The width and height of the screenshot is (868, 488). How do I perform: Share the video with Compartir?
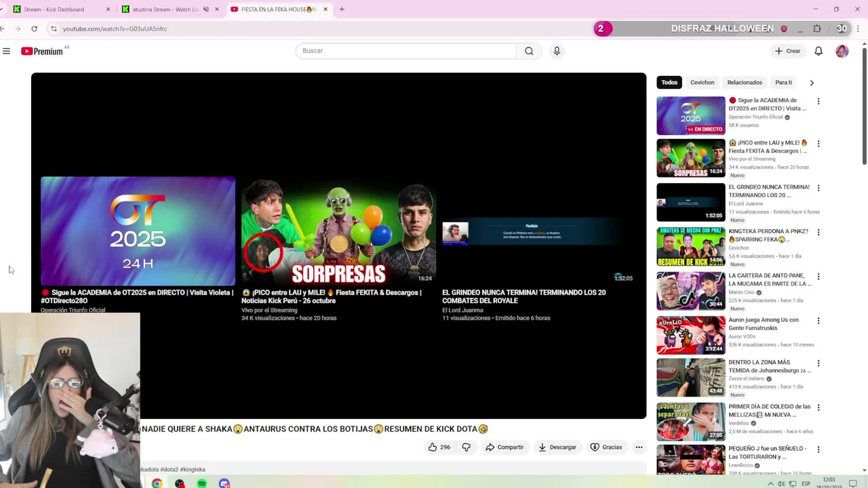[x=505, y=447]
